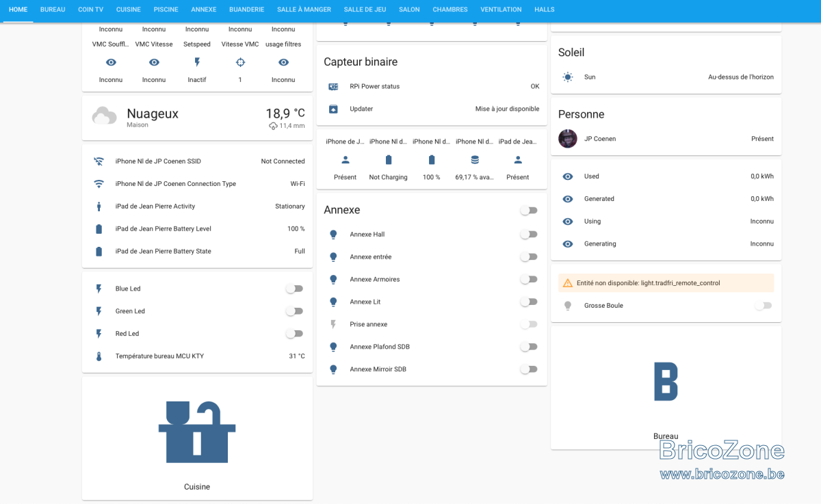Screen dimensions: 821x504
Task: Open the Cuisine kitchen picture card
Action: (x=197, y=438)
